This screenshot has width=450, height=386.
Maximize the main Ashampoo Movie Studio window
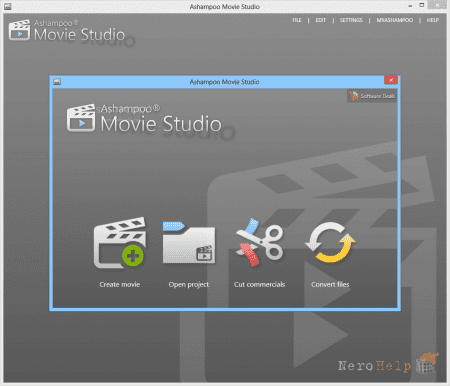coord(422,5)
